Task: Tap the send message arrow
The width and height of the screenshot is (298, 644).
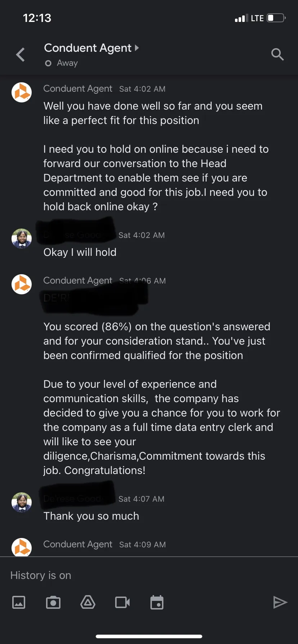Action: pos(280,602)
